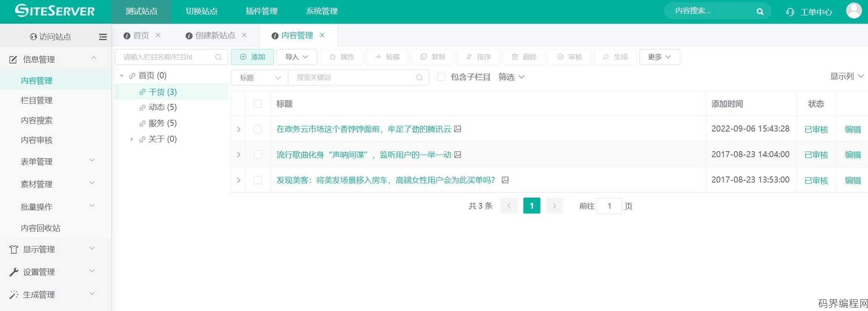Viewport: 868px width, 311px height.
Task: Collapse the 首页 (0) tree node
Action: click(122, 76)
